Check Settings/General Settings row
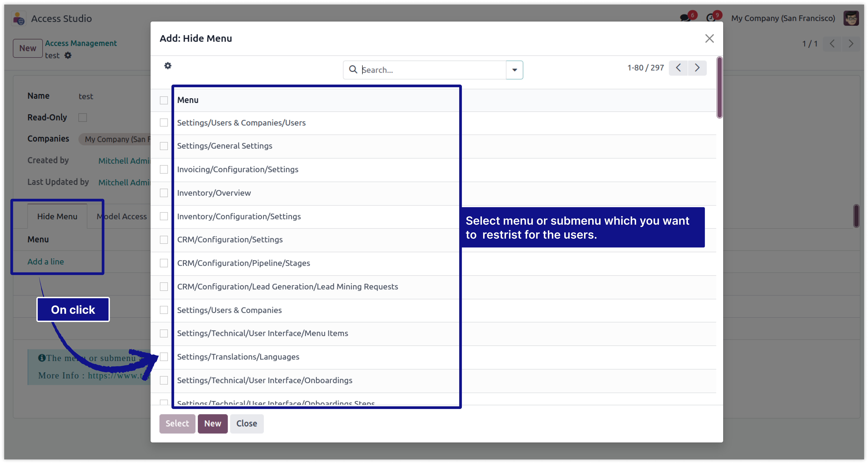This screenshot has height=463, width=868. [164, 146]
